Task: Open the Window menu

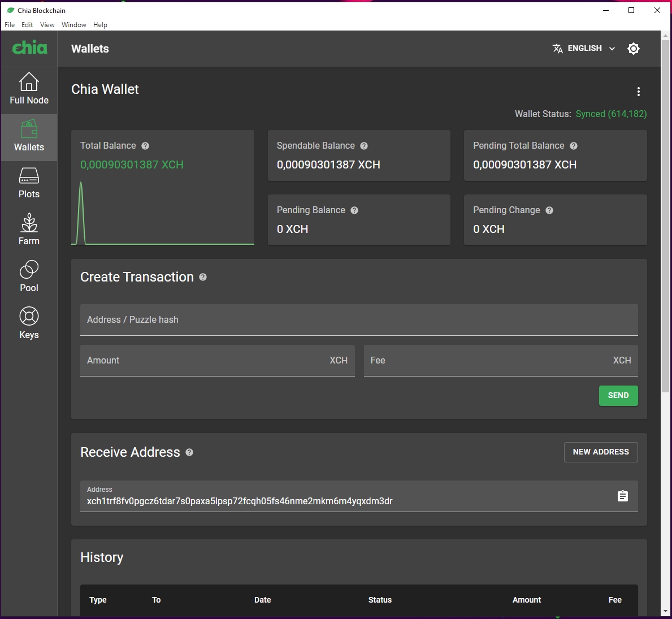Action: coord(73,25)
